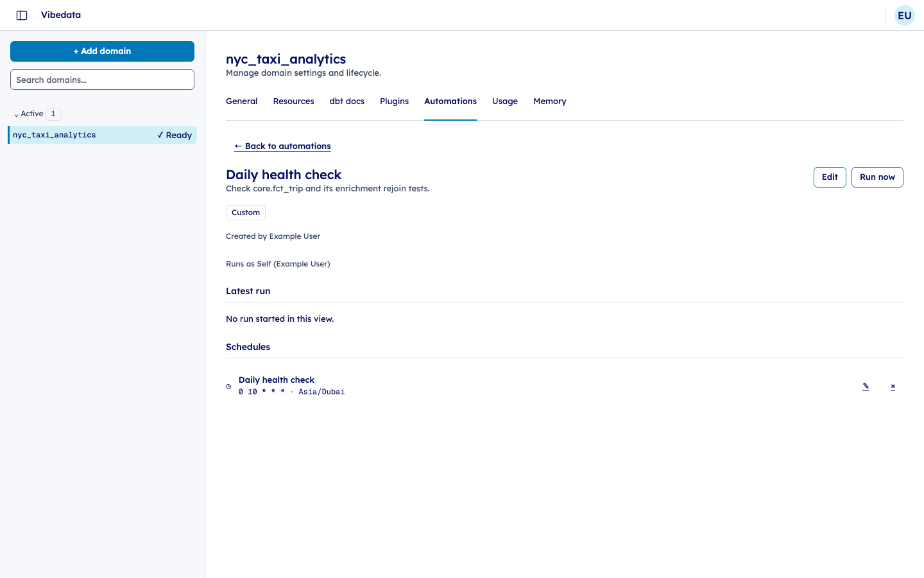This screenshot has width=924, height=578.
Task: View the Usage tab
Action: (x=505, y=101)
